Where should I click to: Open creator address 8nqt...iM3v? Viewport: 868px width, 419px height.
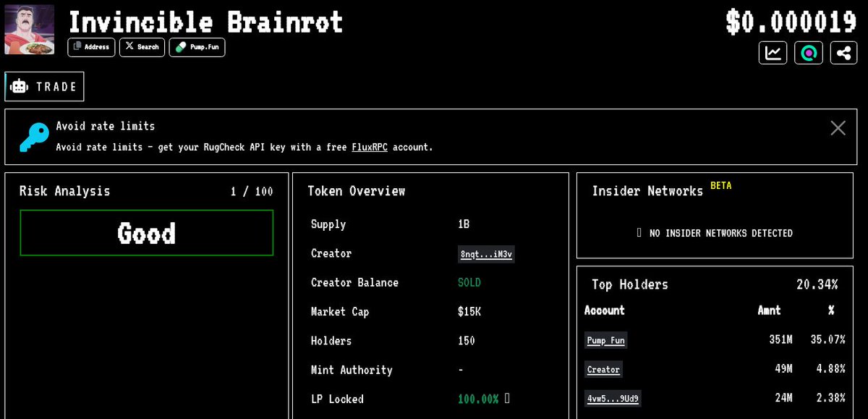(x=487, y=254)
